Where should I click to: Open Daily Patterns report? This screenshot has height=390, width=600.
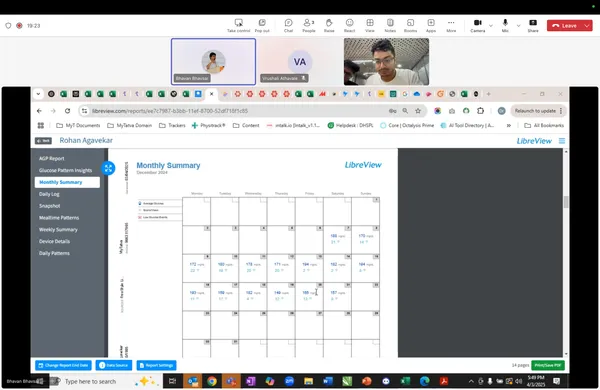(54, 253)
